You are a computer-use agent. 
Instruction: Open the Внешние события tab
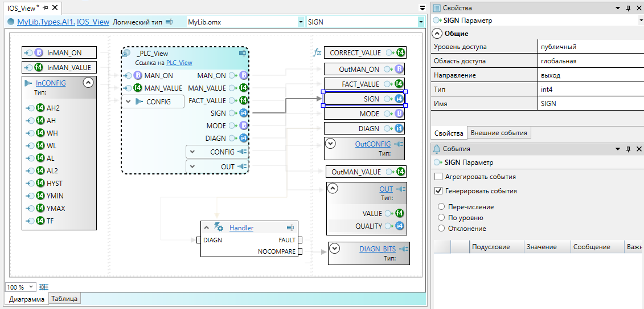(x=499, y=133)
